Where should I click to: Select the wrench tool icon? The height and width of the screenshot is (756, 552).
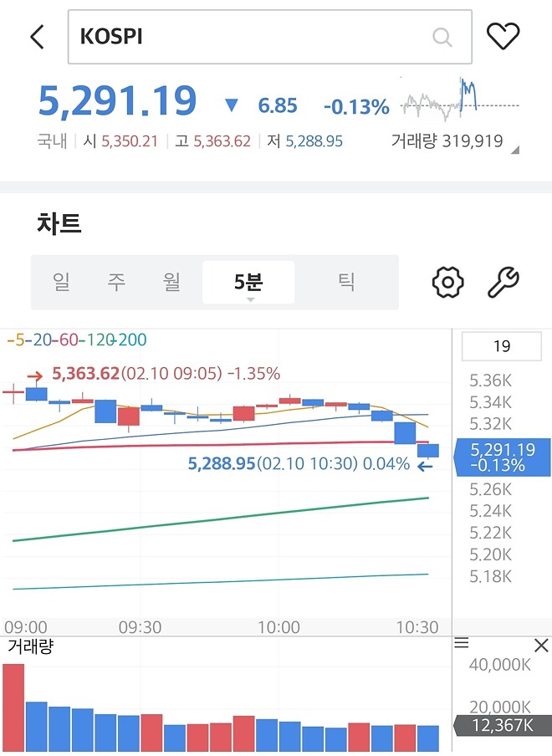point(504,282)
